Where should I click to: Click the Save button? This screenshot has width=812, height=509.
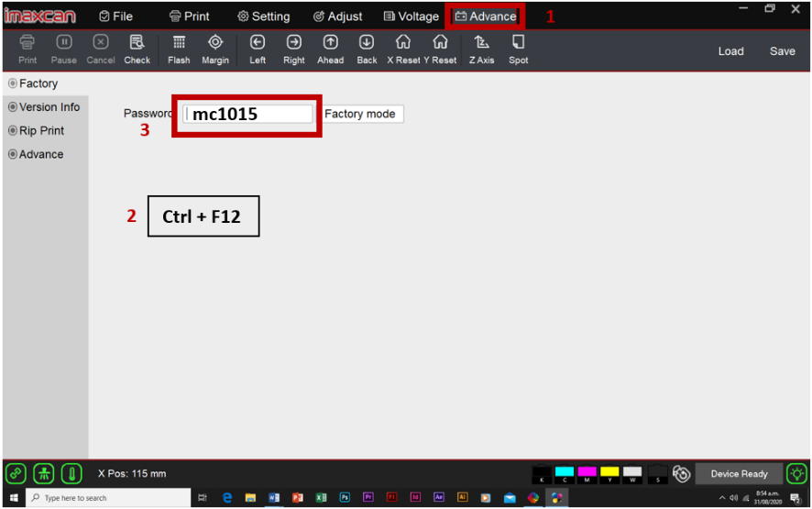click(x=782, y=51)
